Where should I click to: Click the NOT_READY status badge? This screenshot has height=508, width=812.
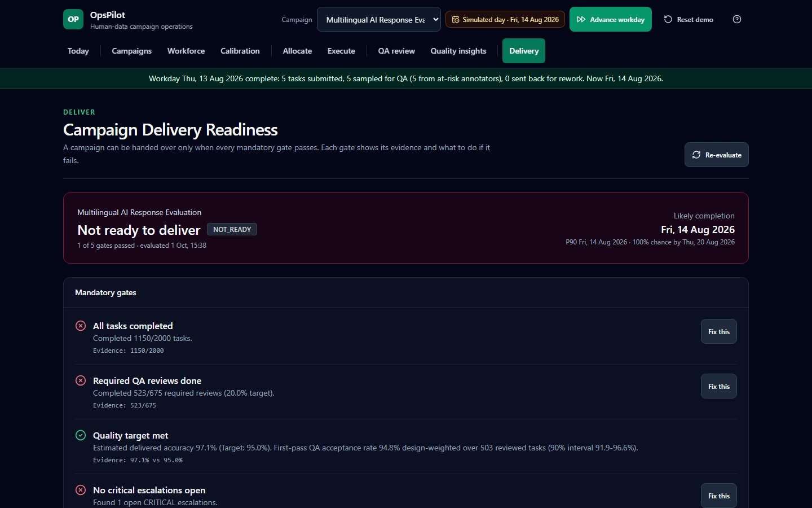pyautogui.click(x=232, y=230)
